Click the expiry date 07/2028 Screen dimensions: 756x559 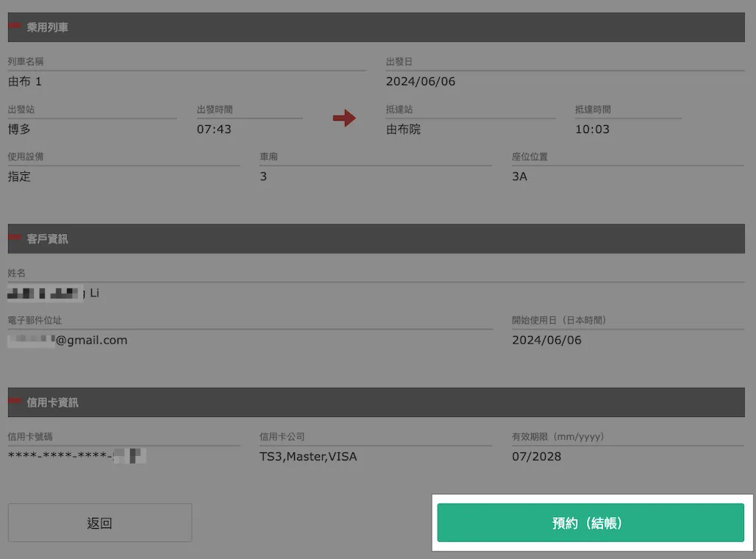pyautogui.click(x=536, y=457)
